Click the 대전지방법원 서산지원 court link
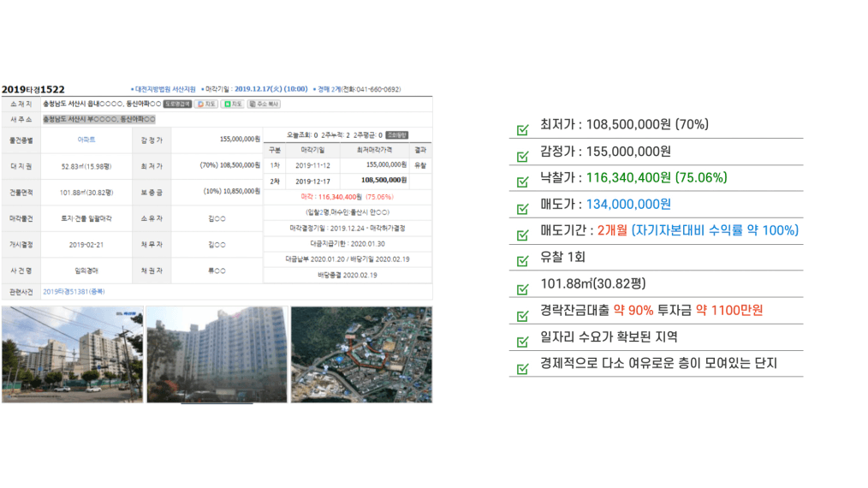868x488 pixels. click(166, 89)
